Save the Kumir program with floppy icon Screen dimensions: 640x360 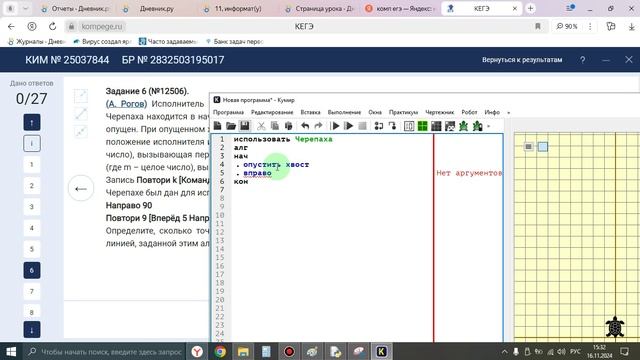[x=244, y=126]
